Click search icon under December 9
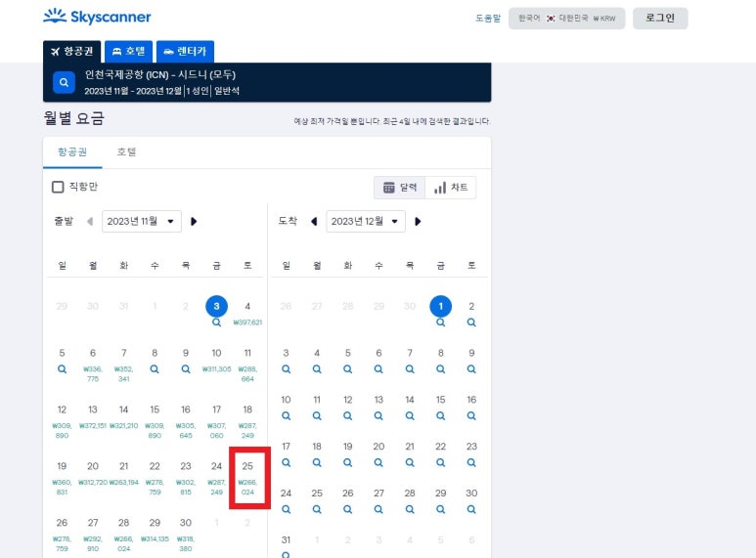This screenshot has height=558, width=756. pos(471,369)
